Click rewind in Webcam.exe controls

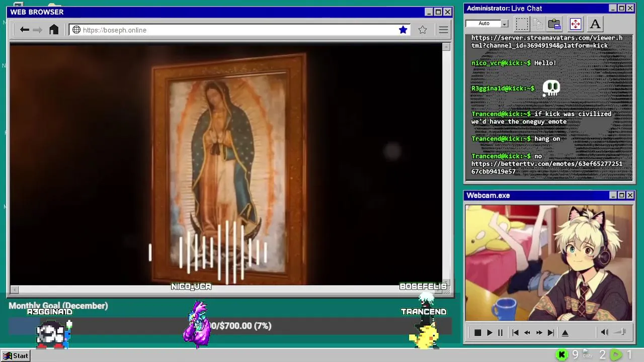527,332
